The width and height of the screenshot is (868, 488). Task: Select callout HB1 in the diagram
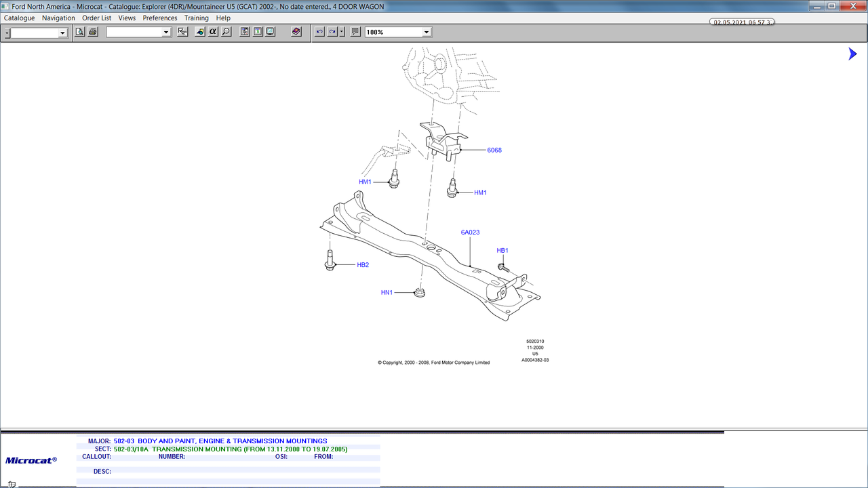click(502, 251)
